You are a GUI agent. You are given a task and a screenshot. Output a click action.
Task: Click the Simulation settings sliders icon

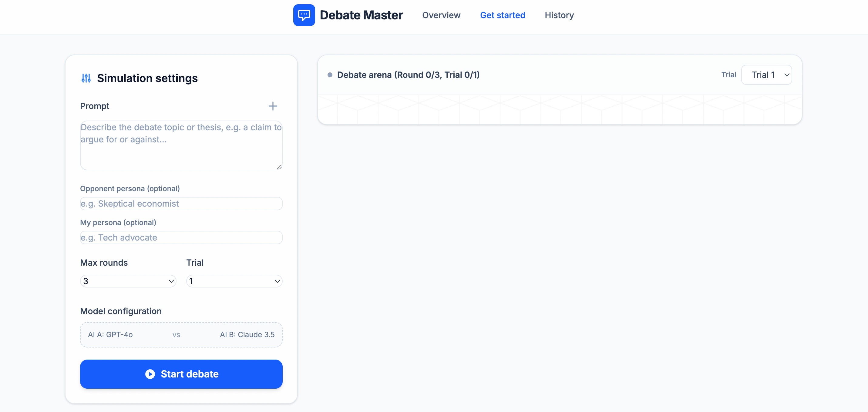pyautogui.click(x=86, y=78)
